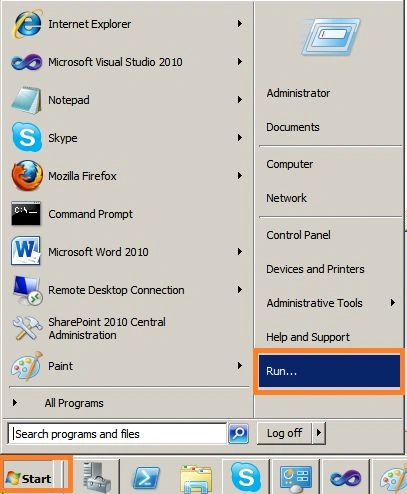The height and width of the screenshot is (494, 407).
Task: Click the control panel taskbar icon
Action: 296,479
